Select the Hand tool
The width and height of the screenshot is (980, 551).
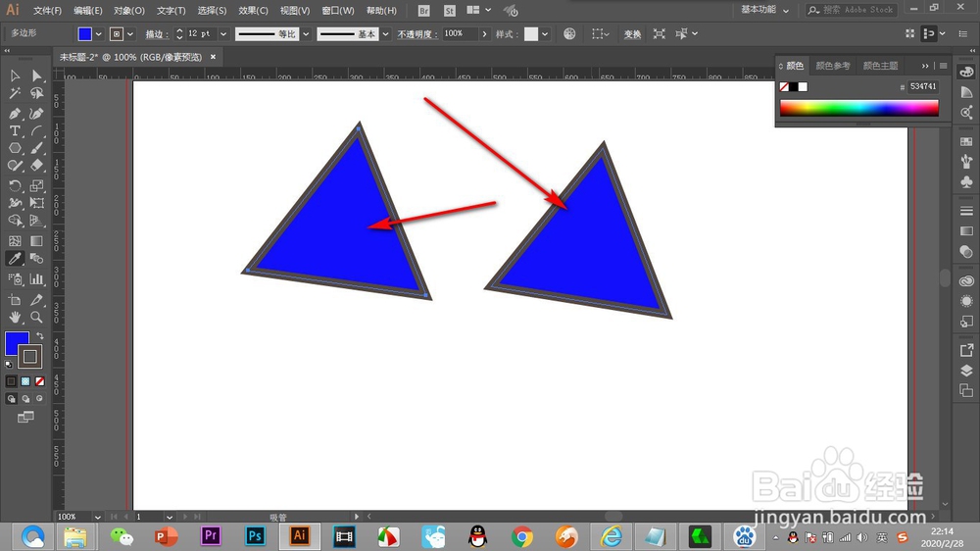pos(15,317)
